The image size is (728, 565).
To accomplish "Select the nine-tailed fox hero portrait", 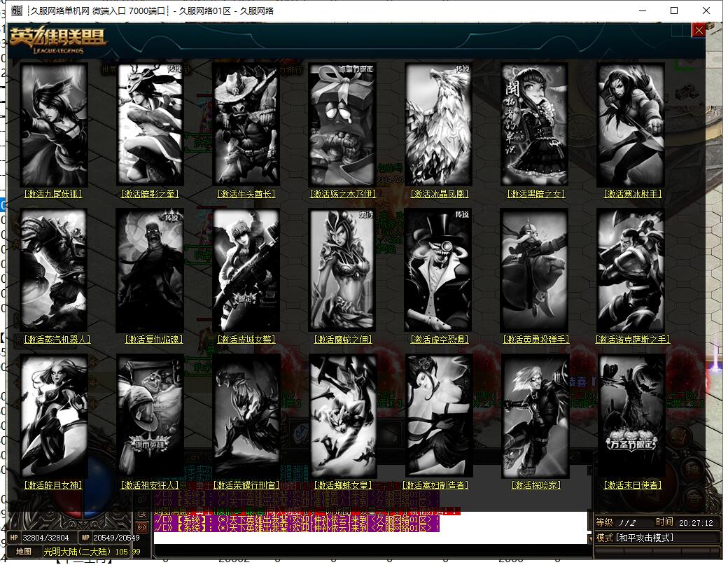I will [54, 125].
